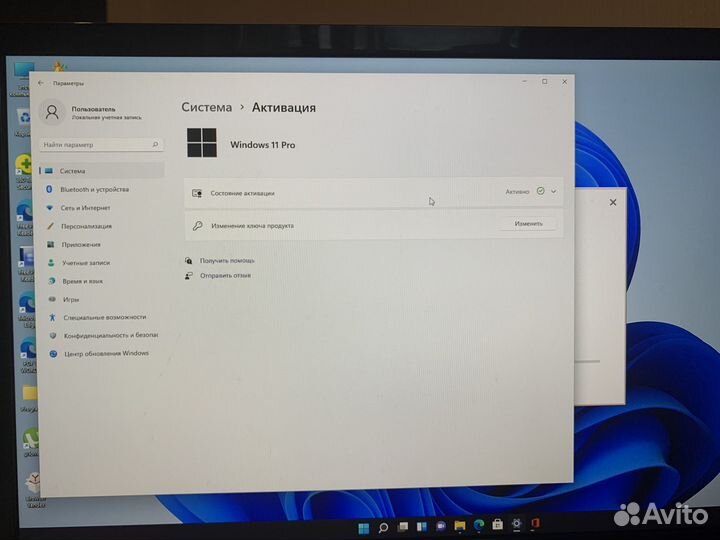Click the Изменение ключа продукта label

[x=253, y=225]
